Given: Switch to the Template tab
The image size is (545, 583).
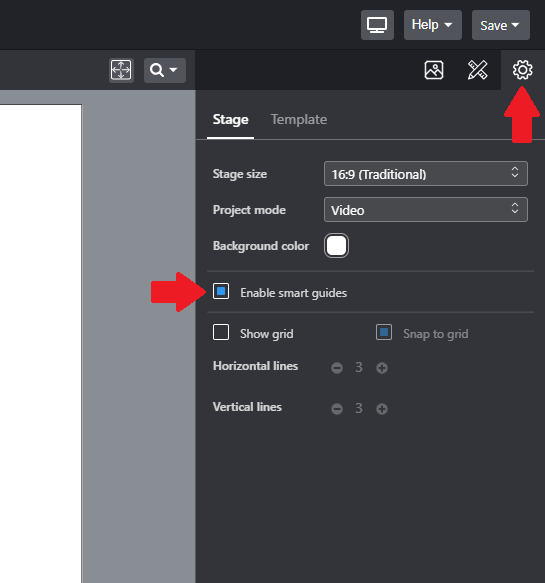Looking at the screenshot, I should click(x=299, y=120).
